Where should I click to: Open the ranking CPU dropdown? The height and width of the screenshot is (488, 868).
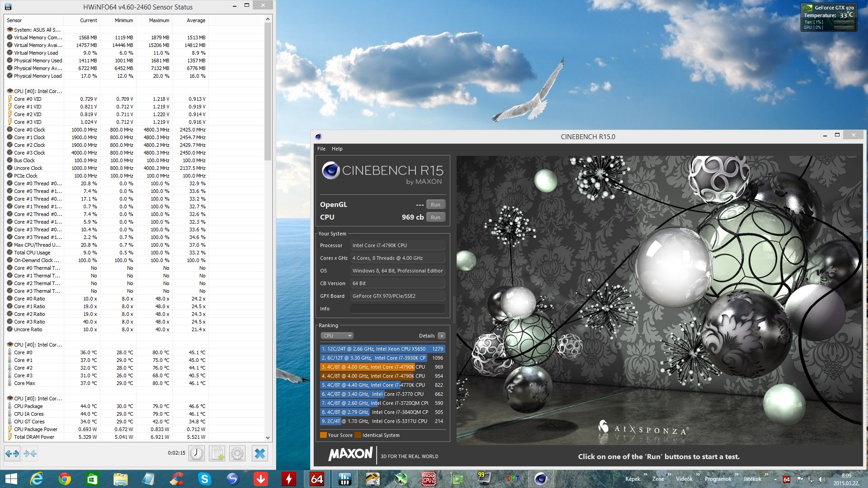point(337,336)
